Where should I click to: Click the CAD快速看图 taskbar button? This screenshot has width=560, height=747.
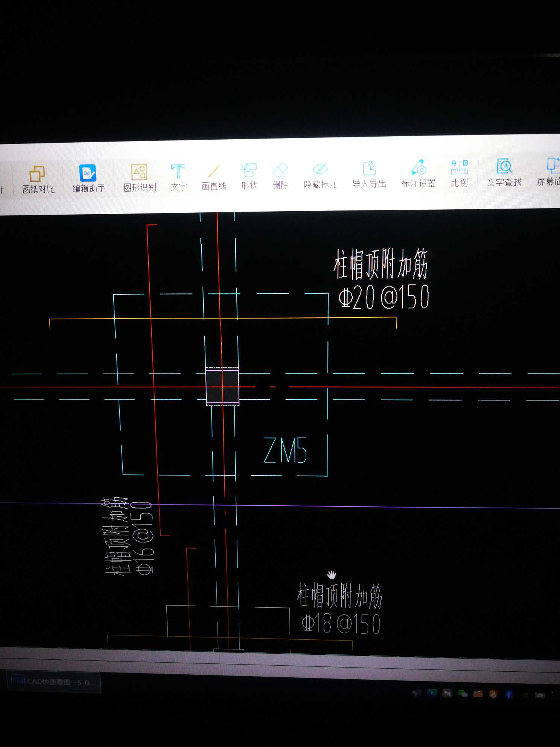click(x=54, y=682)
